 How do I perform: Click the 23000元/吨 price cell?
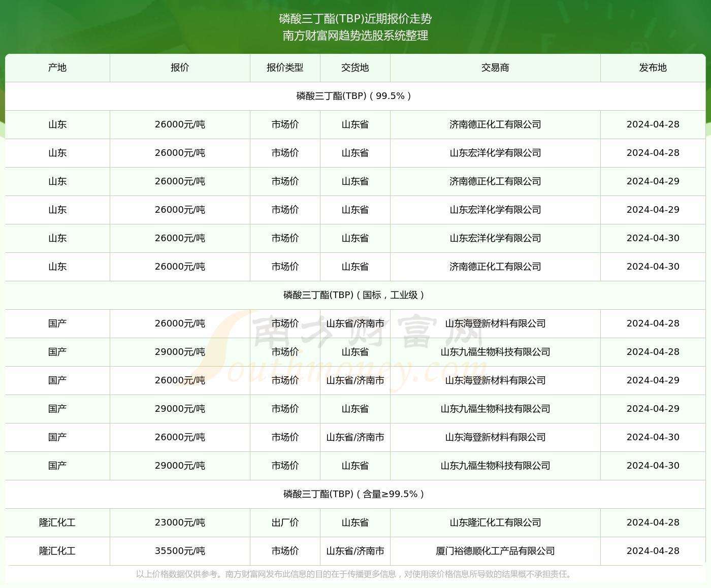[180, 522]
